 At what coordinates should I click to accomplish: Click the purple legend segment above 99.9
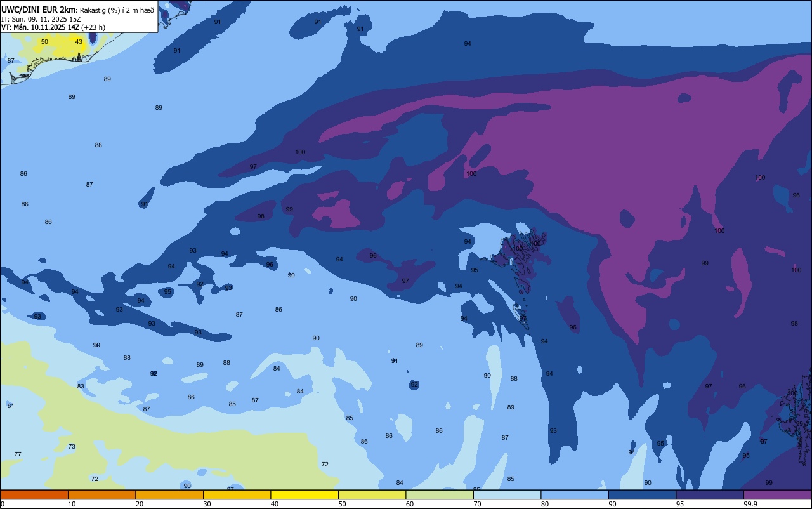click(777, 494)
